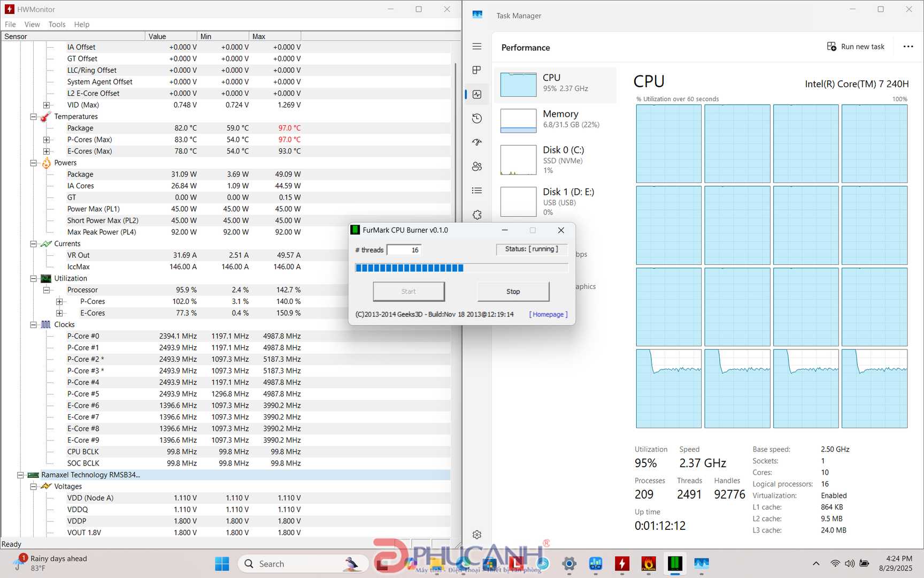Expand P-Cores (Max) temperature node
The height and width of the screenshot is (578, 924).
[47, 140]
